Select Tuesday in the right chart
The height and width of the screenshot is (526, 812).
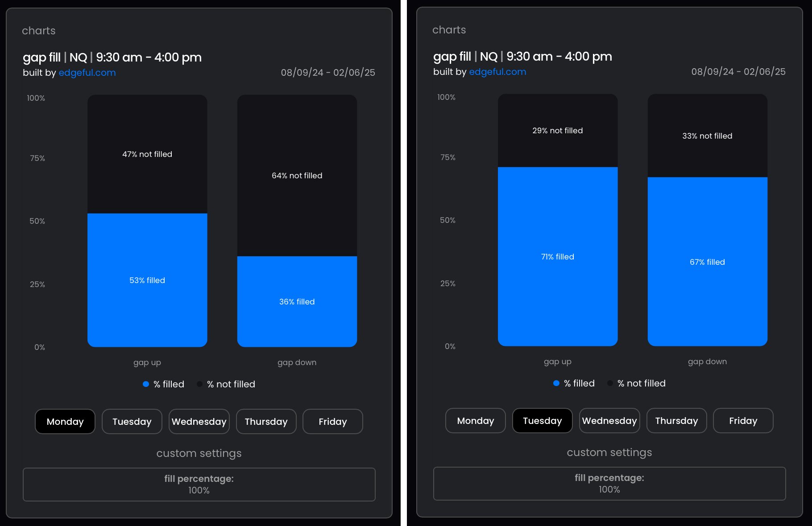543,420
